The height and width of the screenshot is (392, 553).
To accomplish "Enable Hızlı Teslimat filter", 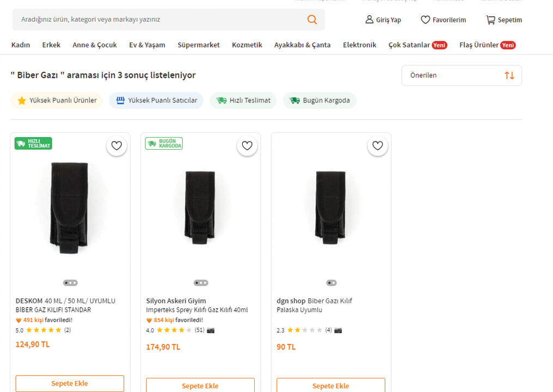I will click(x=243, y=100).
